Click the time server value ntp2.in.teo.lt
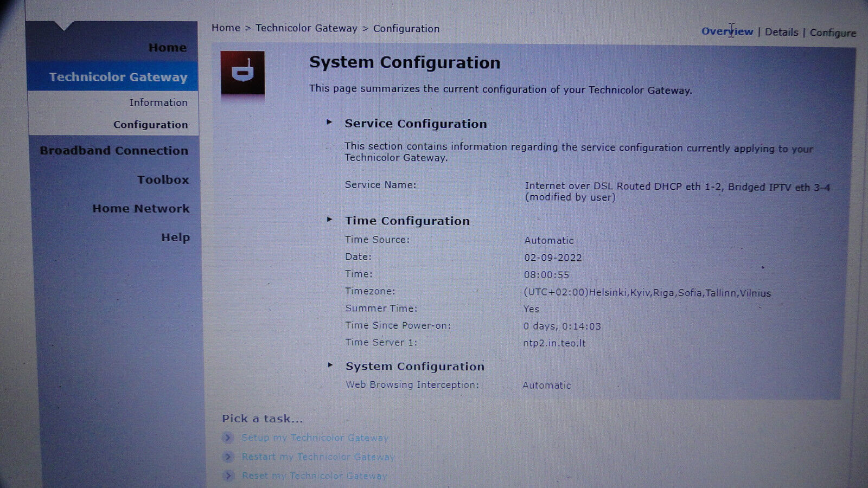The width and height of the screenshot is (868, 488). [554, 343]
